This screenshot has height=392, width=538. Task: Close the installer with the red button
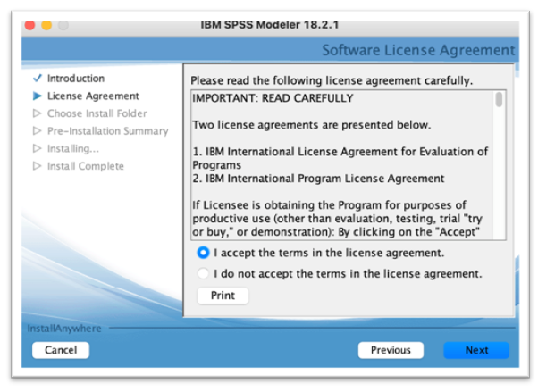click(29, 23)
